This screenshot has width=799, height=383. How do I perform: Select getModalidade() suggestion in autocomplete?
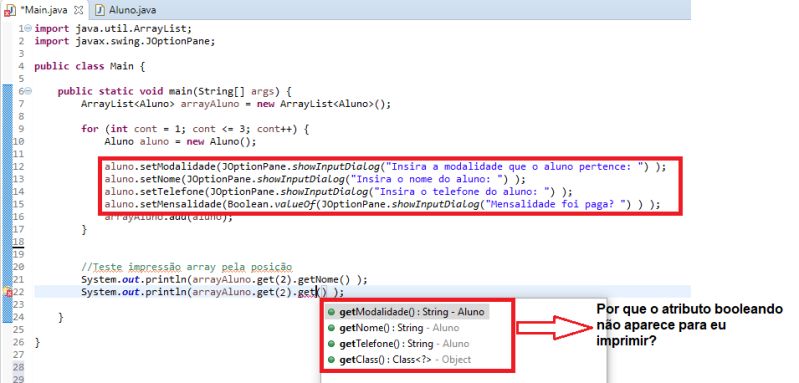pyautogui.click(x=408, y=312)
